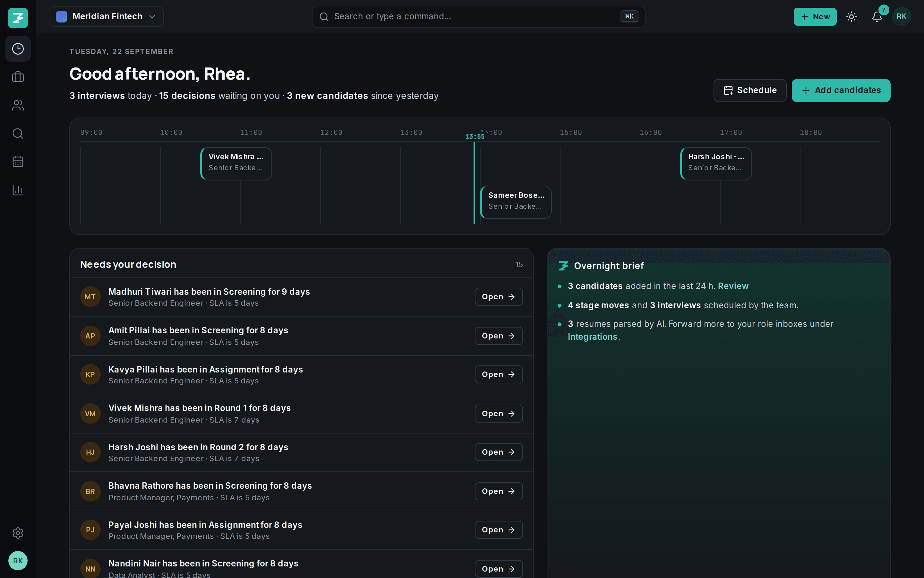Click the RK profile avatar in top bar
This screenshot has width=924, height=578.
901,16
